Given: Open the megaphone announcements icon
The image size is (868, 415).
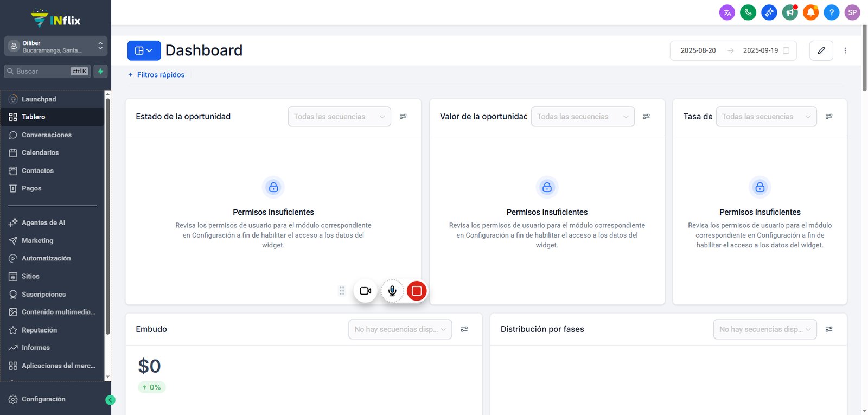Looking at the screenshot, I should pos(790,12).
